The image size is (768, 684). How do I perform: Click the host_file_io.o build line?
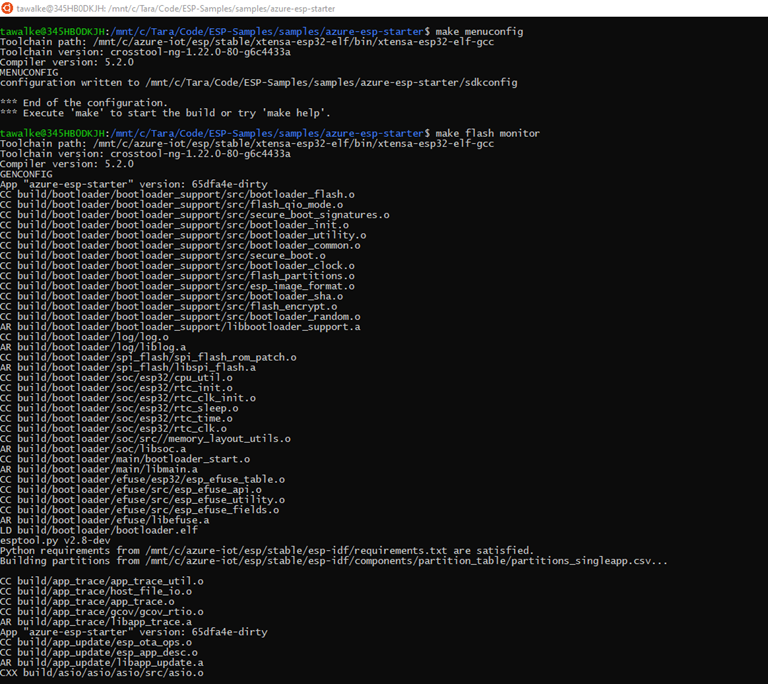click(96, 591)
